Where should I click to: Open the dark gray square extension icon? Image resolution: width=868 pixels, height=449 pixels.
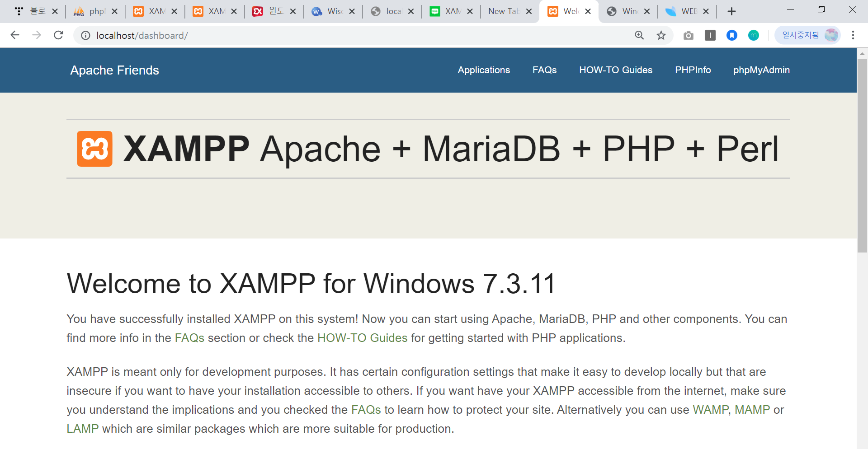(x=710, y=35)
